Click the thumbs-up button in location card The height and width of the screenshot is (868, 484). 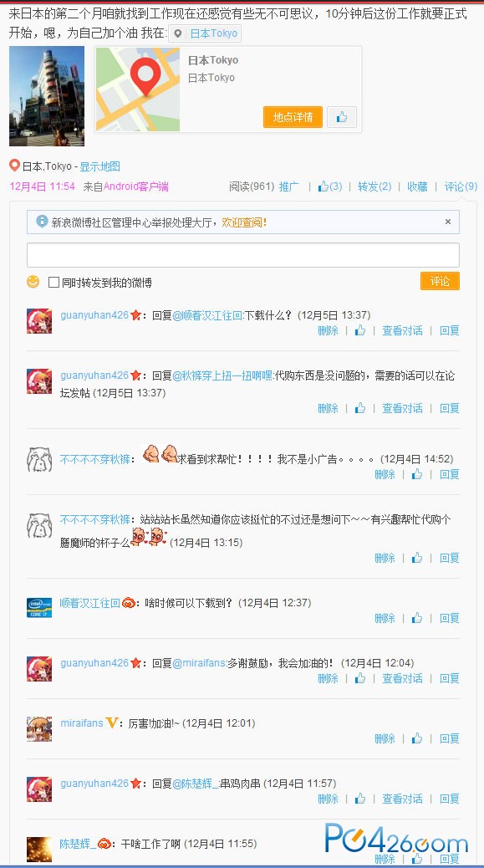click(342, 117)
